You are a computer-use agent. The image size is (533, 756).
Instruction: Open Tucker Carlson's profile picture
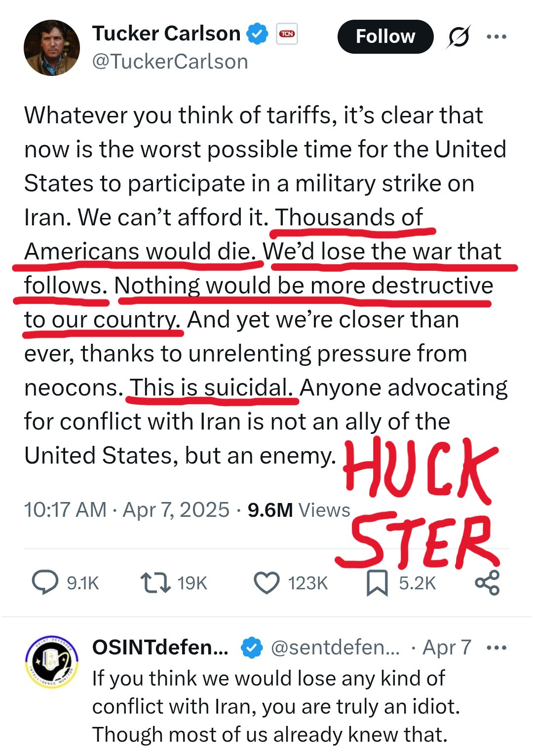[52, 48]
